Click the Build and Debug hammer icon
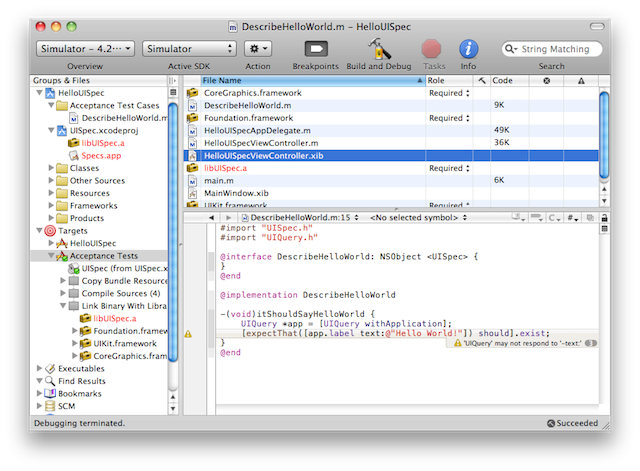 [379, 49]
